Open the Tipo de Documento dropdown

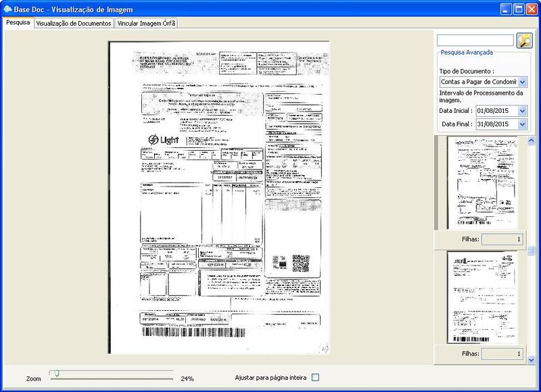point(522,82)
